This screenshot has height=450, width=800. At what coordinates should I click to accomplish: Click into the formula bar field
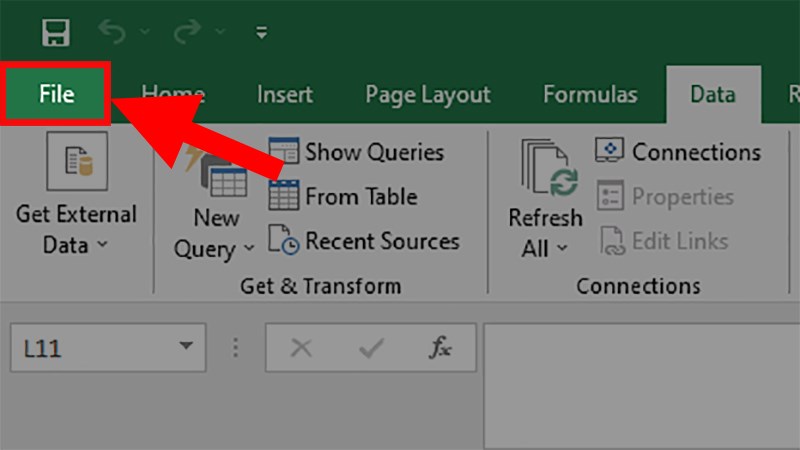[x=642, y=386]
